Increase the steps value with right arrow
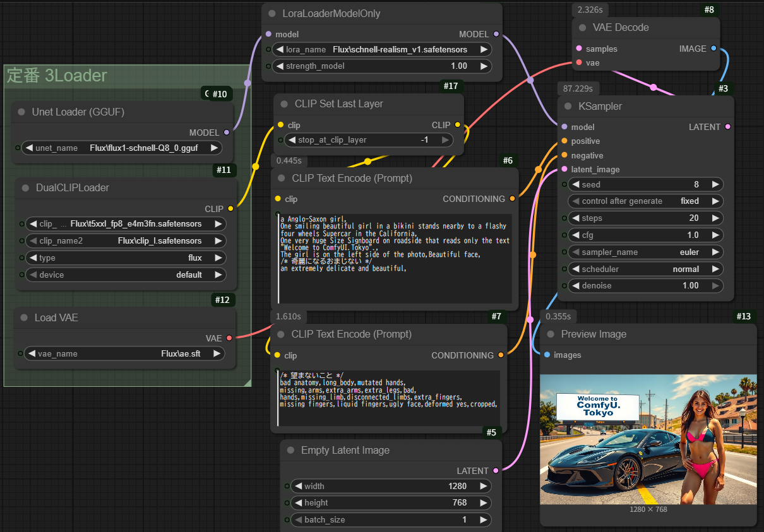The height and width of the screenshot is (532, 764). click(715, 218)
